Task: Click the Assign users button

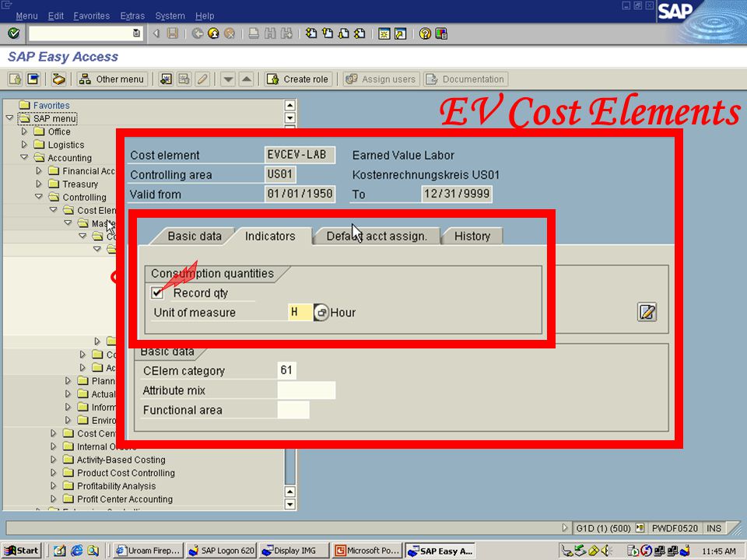Action: (381, 79)
